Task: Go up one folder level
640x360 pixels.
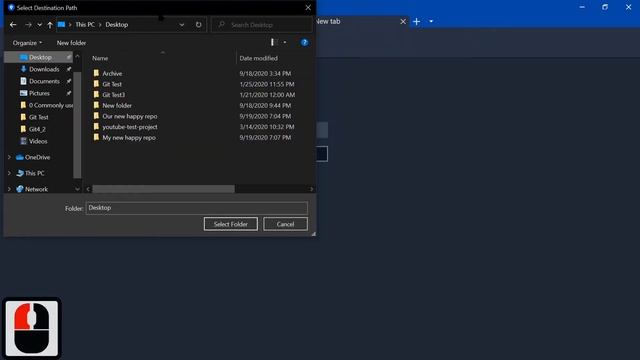Action: point(50,25)
